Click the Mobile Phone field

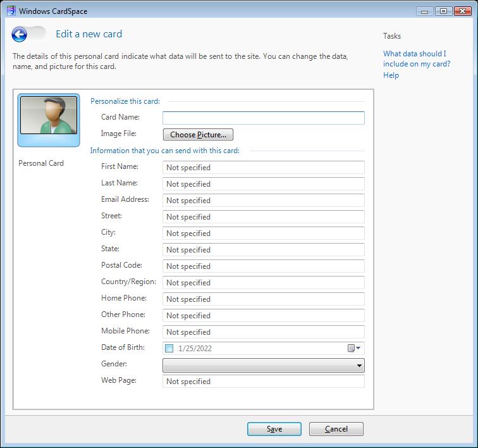coord(264,332)
